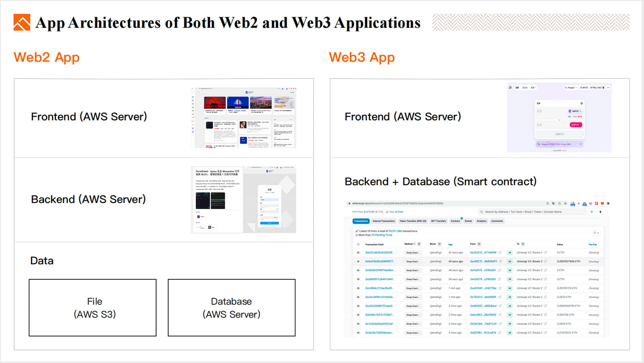644x363 pixels.
Task: Switch to the Analytics tab
Action: tap(481, 221)
